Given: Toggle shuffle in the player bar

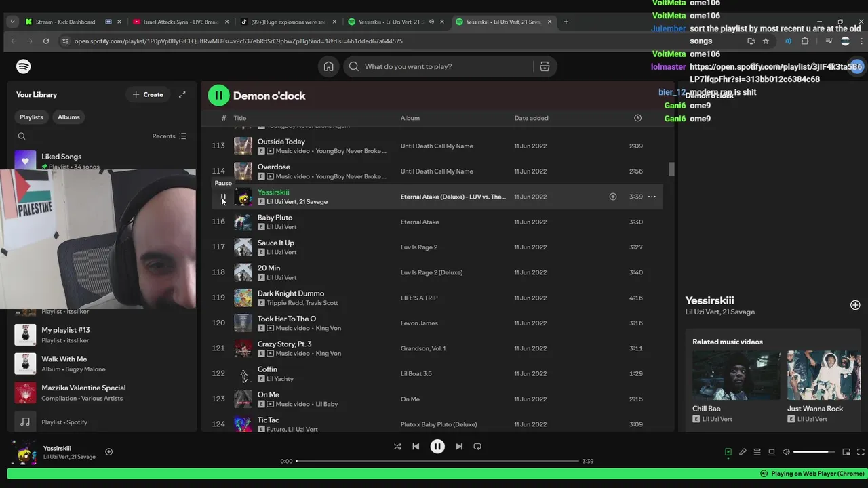Looking at the screenshot, I should pos(397,447).
